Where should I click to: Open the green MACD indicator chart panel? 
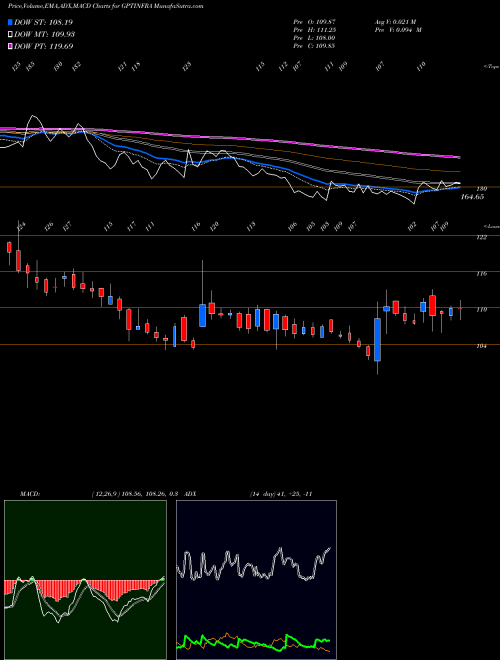pos(85,580)
